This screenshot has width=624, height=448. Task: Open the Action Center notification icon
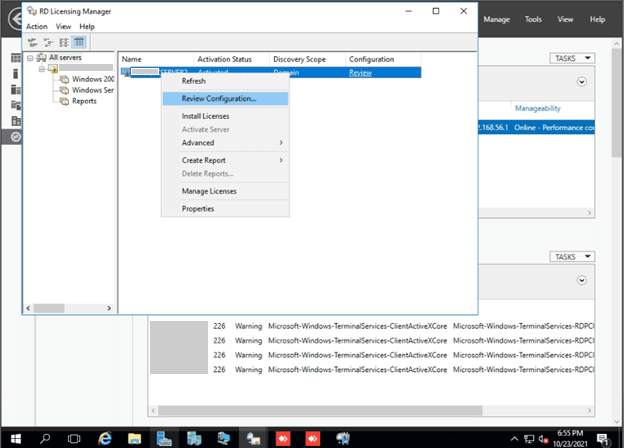[x=604, y=439]
